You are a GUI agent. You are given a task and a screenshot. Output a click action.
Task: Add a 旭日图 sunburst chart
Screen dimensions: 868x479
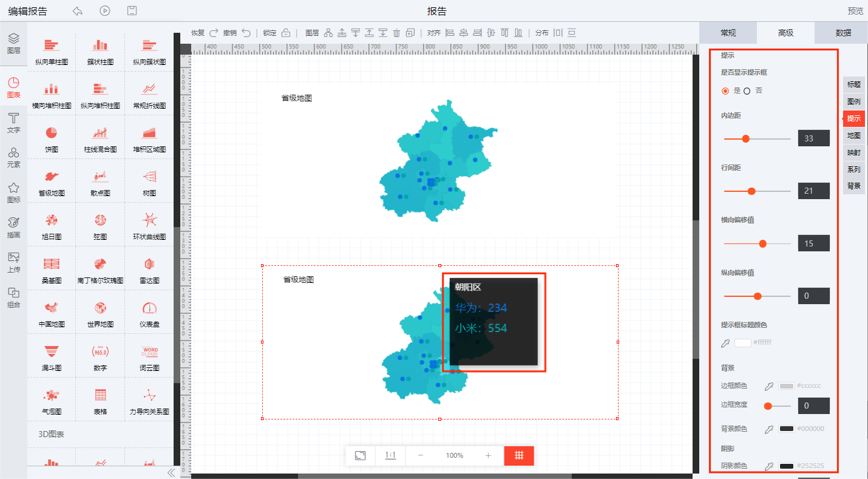[52, 226]
